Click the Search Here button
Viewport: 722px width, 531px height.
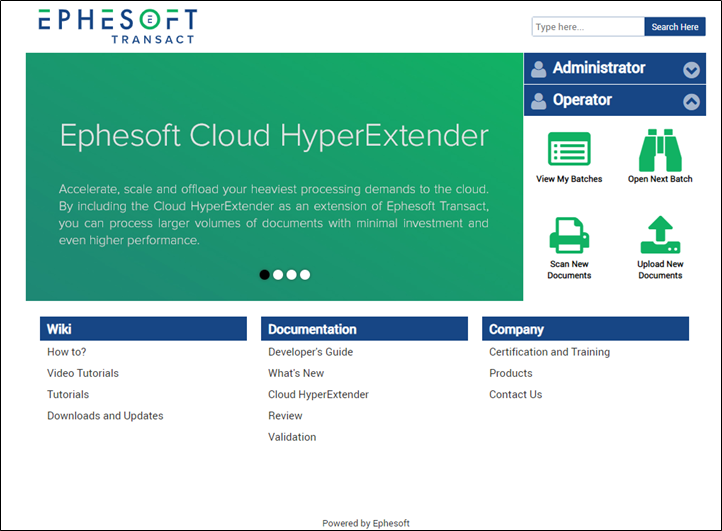(675, 27)
